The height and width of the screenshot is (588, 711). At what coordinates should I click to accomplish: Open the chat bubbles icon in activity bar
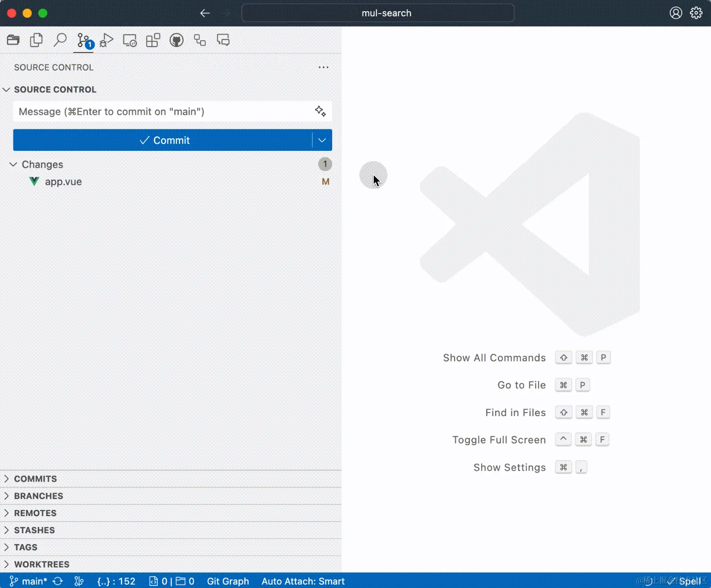point(223,40)
